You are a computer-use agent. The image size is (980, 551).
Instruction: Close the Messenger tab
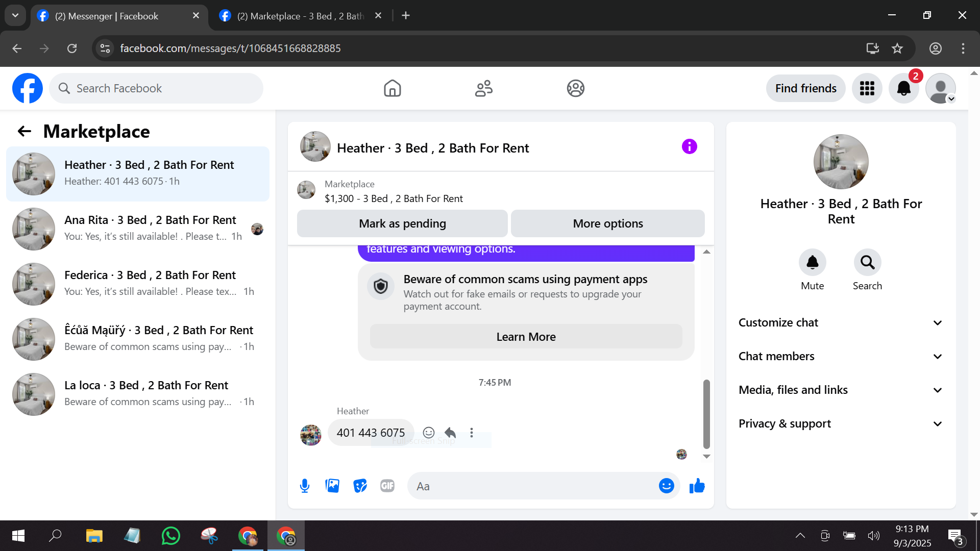coord(196,16)
